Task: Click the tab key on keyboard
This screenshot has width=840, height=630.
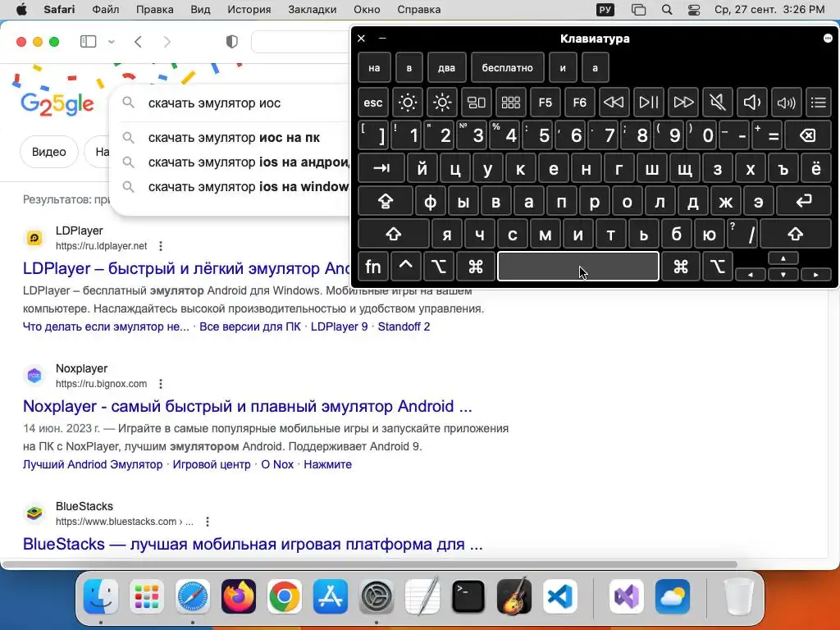Action: point(381,169)
